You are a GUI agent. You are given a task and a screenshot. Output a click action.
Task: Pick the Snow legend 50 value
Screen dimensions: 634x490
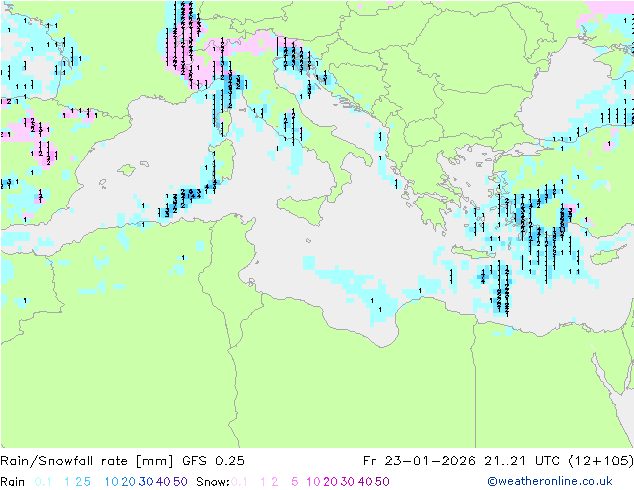pos(382,482)
